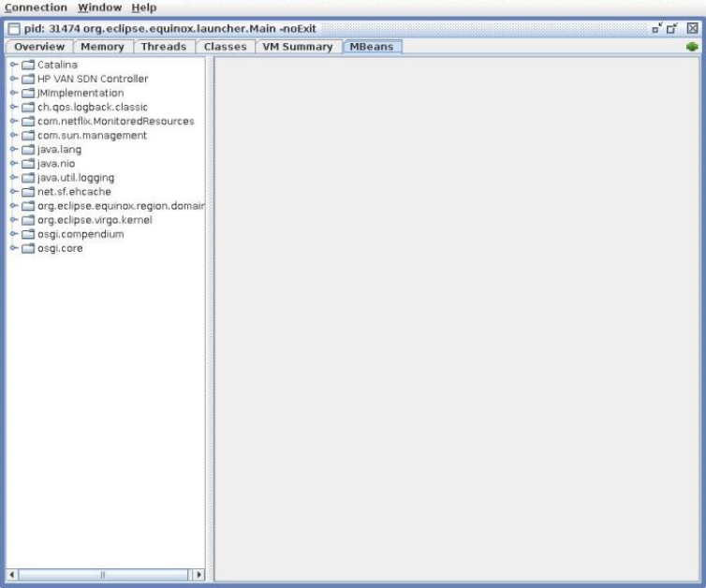The image size is (706, 588).
Task: Open the Window menu
Action: pos(100,7)
